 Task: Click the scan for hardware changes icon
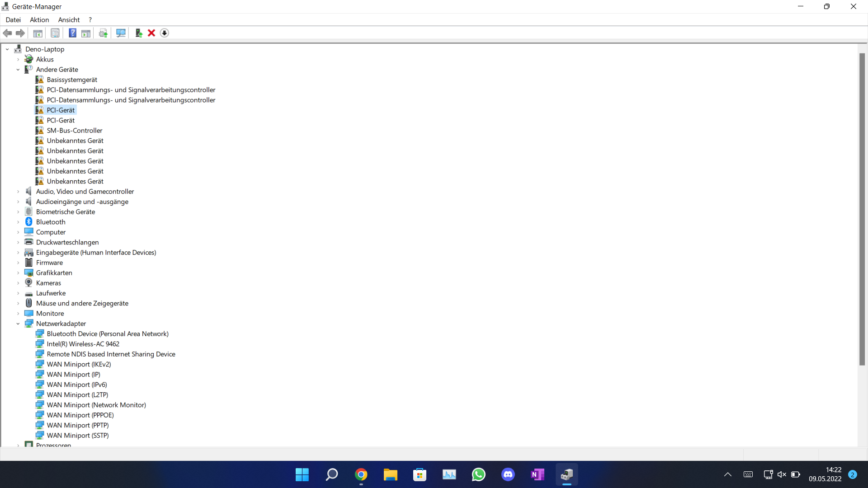[121, 33]
